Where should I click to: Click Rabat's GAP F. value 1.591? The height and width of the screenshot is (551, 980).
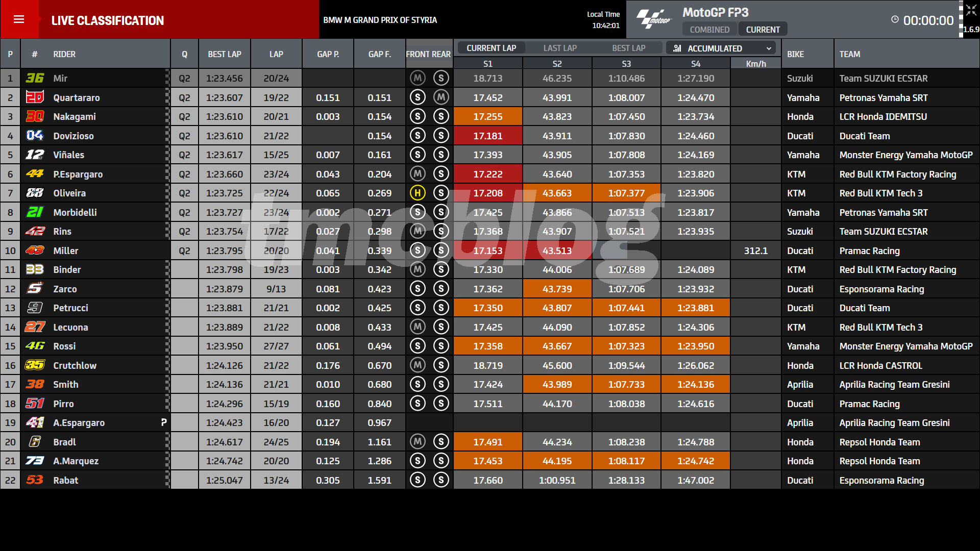point(380,480)
